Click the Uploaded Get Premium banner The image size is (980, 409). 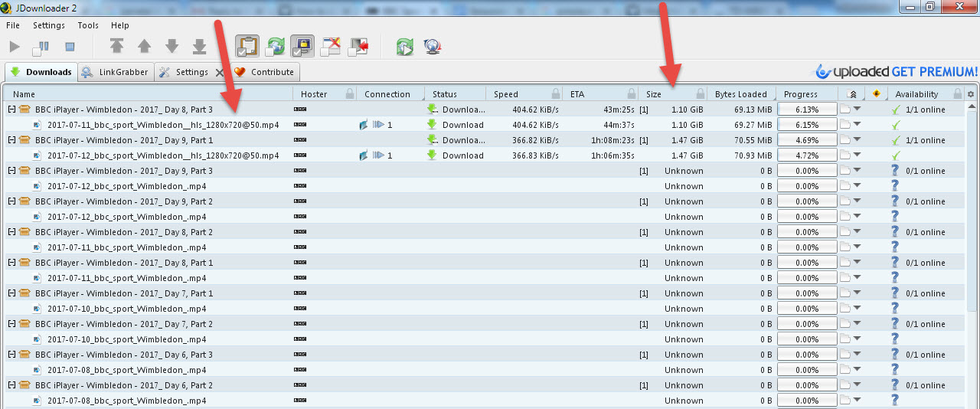pyautogui.click(x=897, y=71)
